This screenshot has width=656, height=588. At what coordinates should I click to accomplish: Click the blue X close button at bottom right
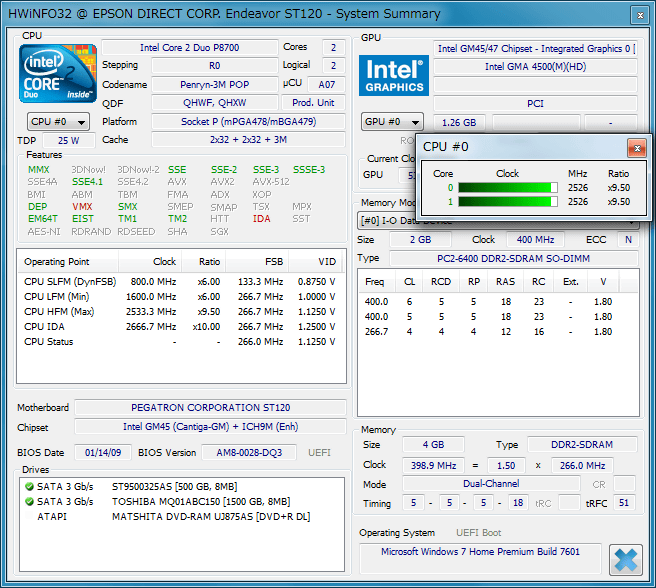tap(626, 560)
